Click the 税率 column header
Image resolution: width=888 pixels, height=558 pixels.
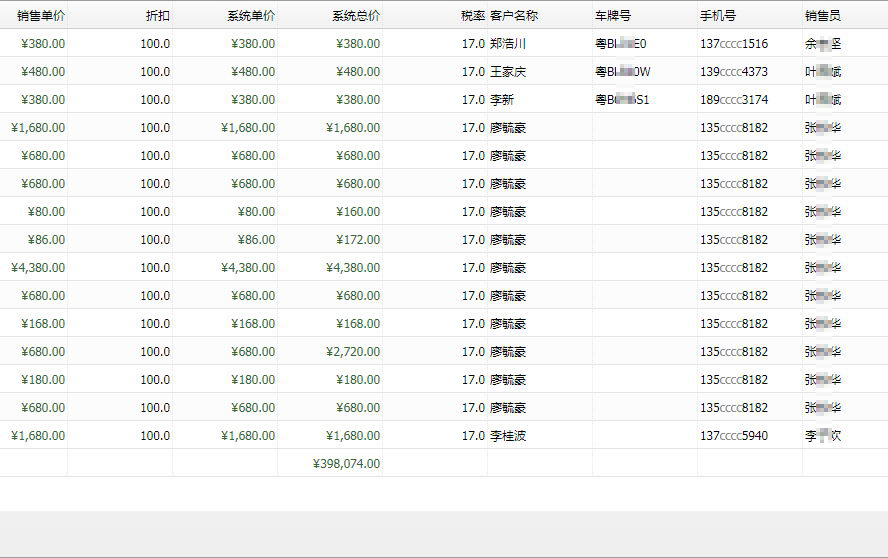point(472,16)
